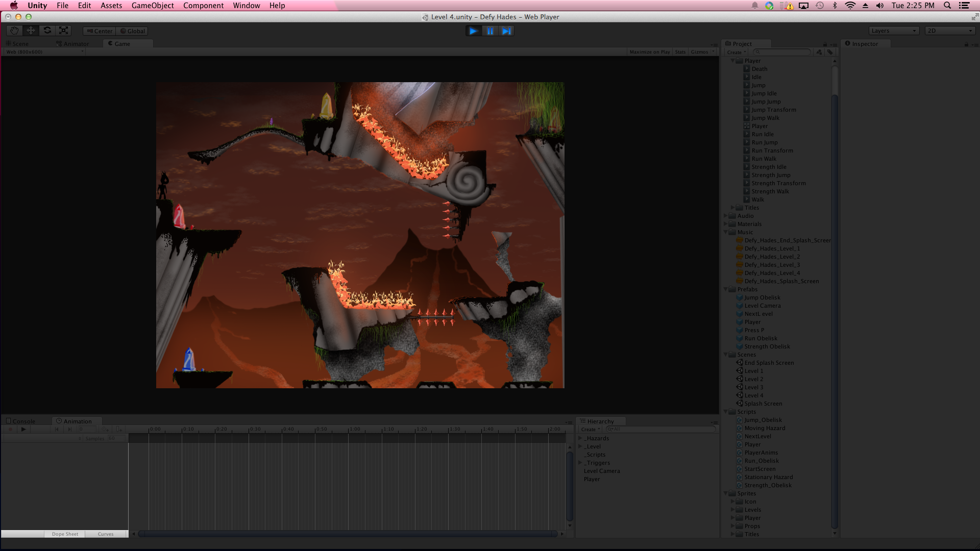Switch to the Animator tab
This screenshot has height=551, width=980.
coord(72,44)
